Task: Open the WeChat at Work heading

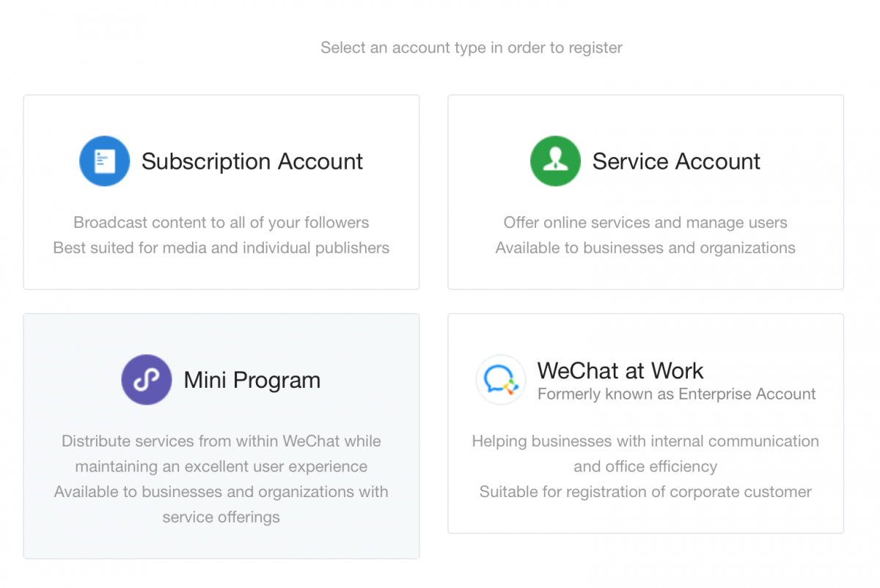Action: (x=620, y=370)
